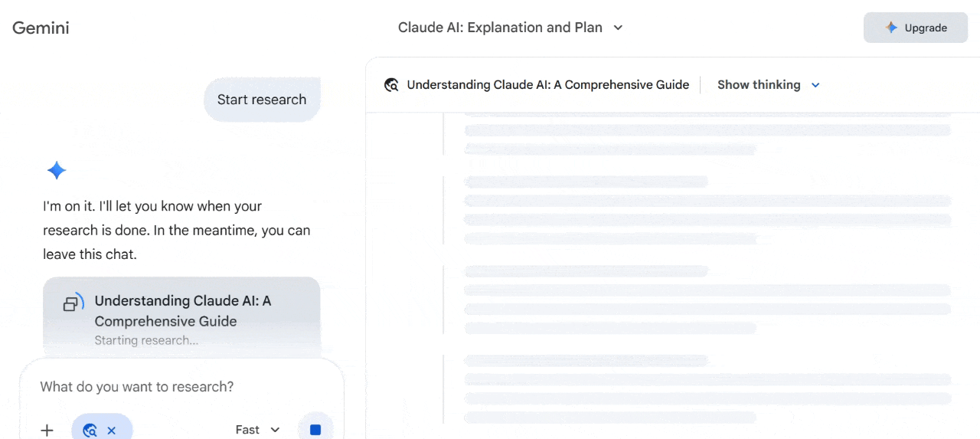The height and width of the screenshot is (439, 980).
Task: Expand the chevron beside Show thinking
Action: coord(815,85)
